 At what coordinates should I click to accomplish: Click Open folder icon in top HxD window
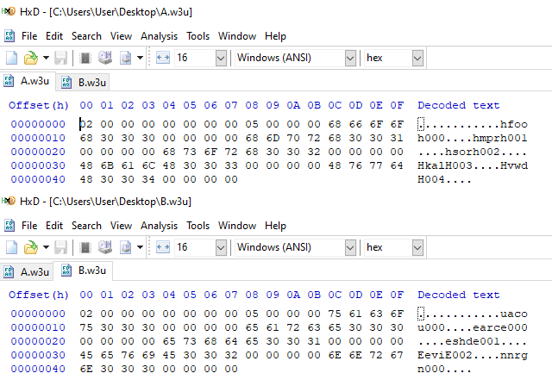31,58
